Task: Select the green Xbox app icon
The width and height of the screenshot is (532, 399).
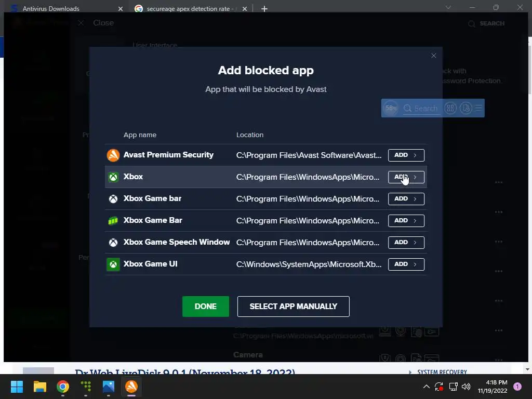Action: coord(113,177)
